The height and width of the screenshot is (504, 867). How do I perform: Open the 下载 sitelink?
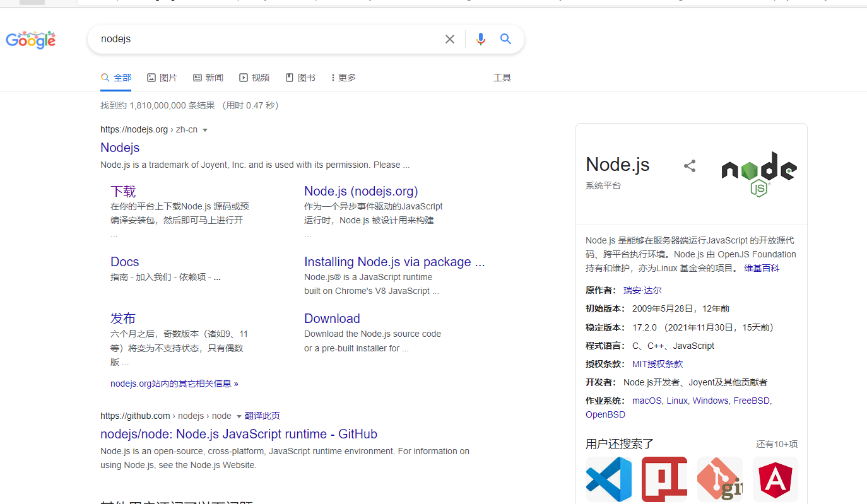click(x=123, y=192)
